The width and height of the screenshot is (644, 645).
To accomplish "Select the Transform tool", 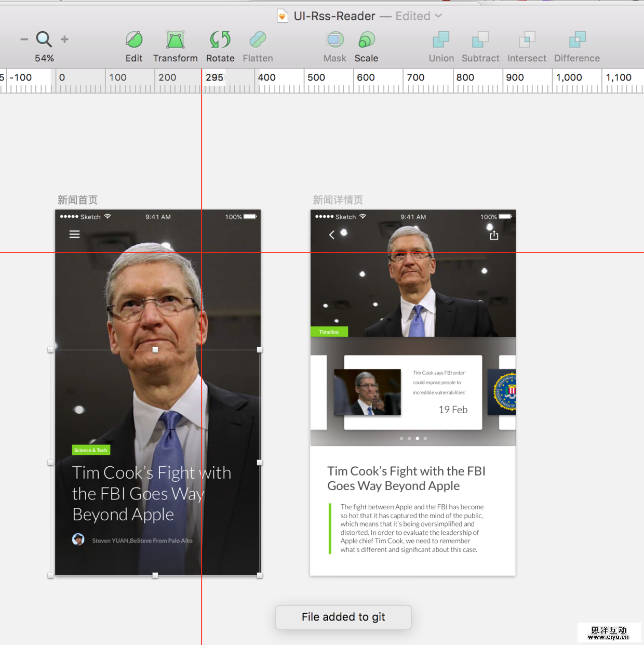I will pyautogui.click(x=175, y=40).
